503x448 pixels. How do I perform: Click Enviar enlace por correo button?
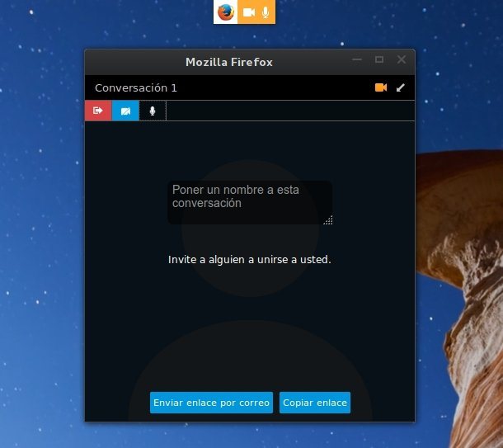211,403
